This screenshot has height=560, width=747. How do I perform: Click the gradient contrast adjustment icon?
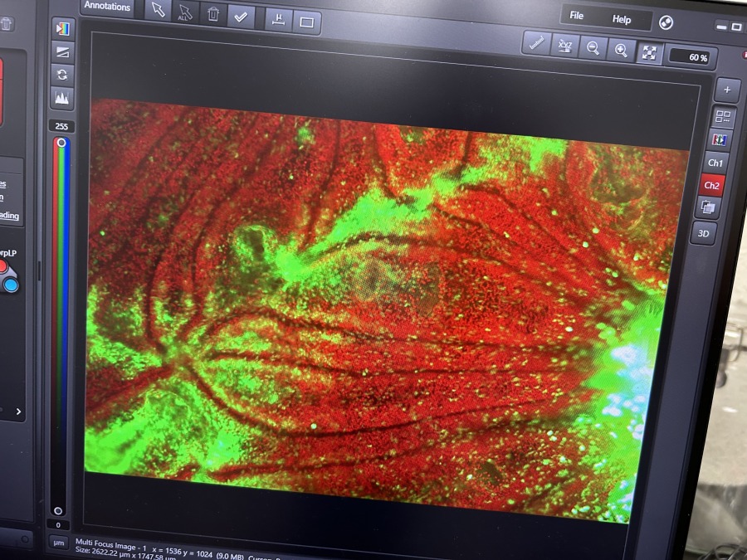tap(62, 52)
